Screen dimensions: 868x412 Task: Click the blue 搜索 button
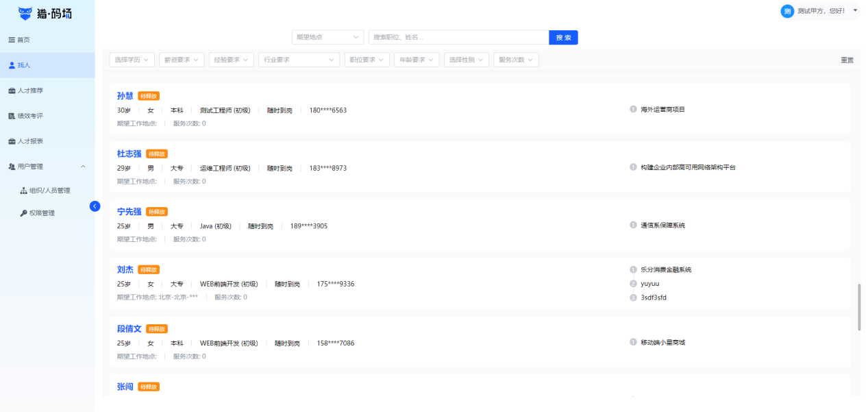point(563,37)
